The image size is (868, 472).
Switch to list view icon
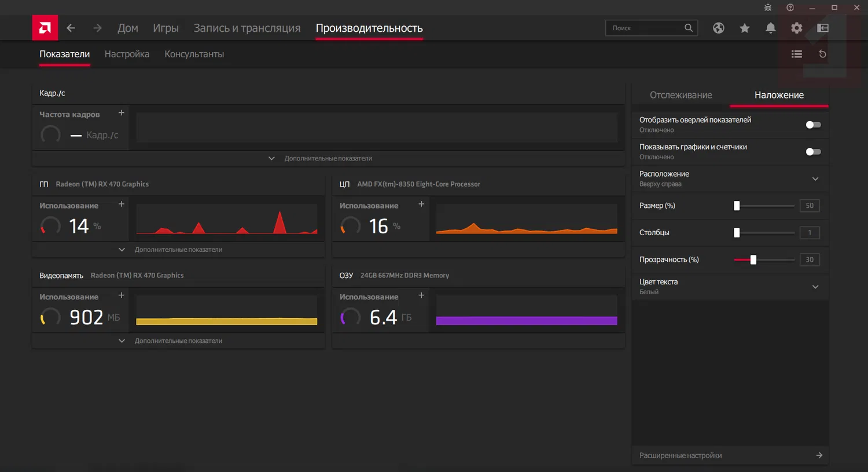pos(796,54)
